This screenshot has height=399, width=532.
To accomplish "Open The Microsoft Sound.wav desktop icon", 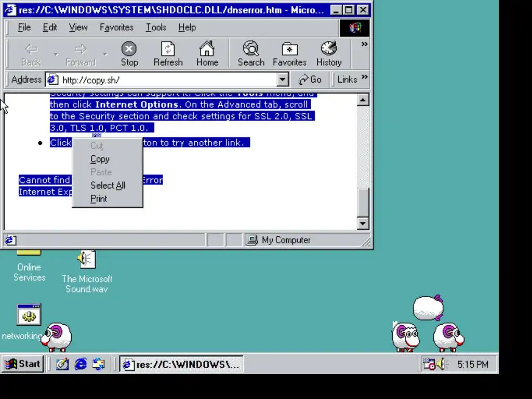I will 87,260.
